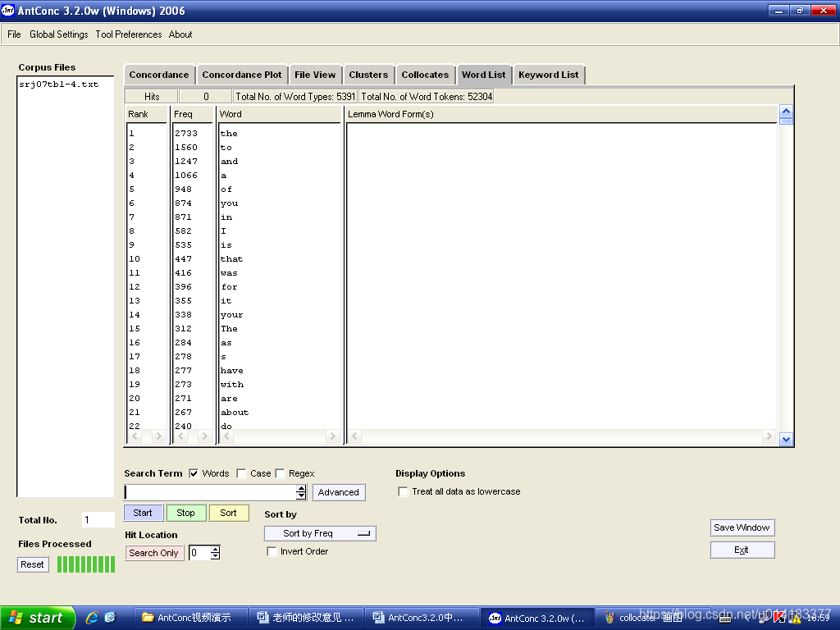
Task: Click the Hit Location number stepper
Action: pyautogui.click(x=216, y=553)
